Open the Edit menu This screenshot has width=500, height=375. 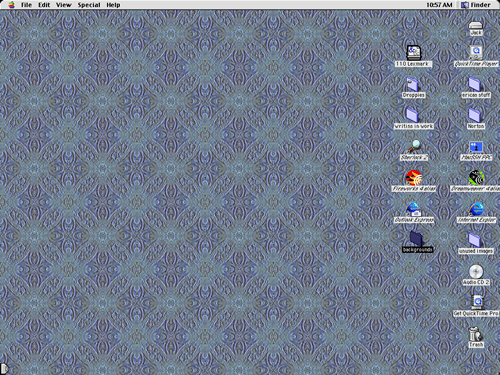(44, 5)
